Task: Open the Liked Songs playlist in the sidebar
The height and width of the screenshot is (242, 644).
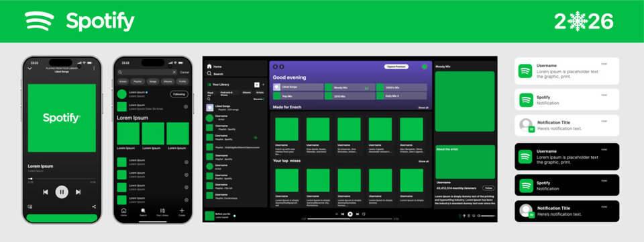Action: point(235,108)
